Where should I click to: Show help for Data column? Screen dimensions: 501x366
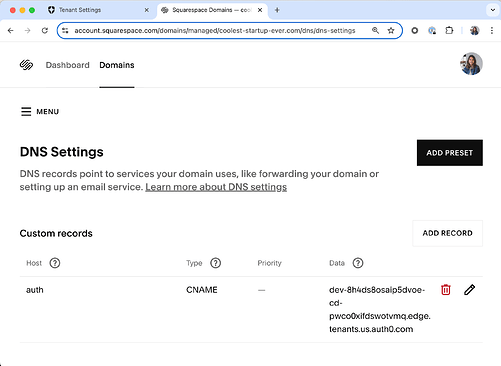358,263
